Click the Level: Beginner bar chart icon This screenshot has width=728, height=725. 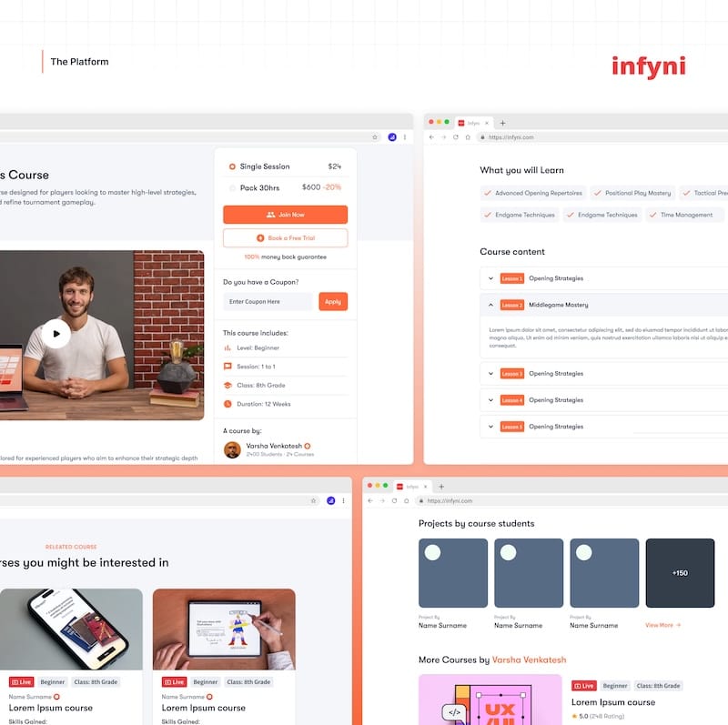227,347
